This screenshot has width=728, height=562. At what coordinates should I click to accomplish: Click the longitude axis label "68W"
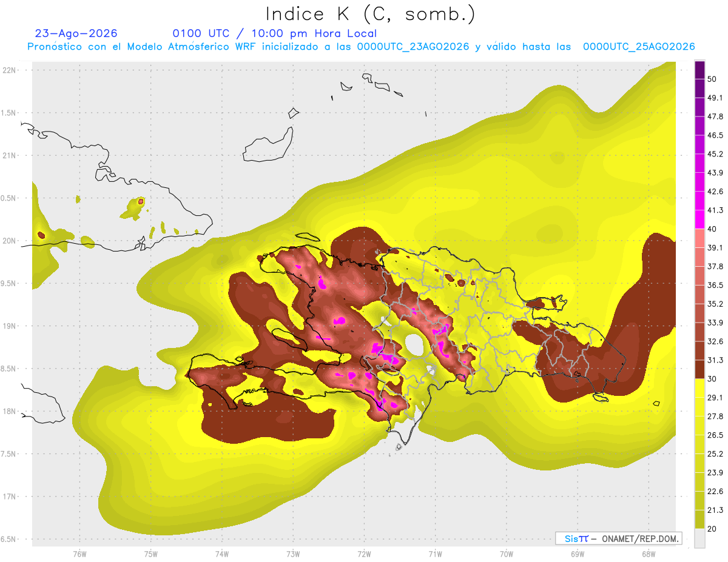(x=648, y=554)
